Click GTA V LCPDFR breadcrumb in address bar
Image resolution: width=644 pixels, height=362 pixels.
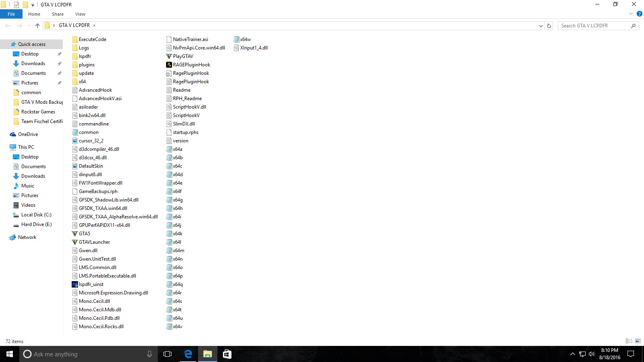(x=74, y=25)
